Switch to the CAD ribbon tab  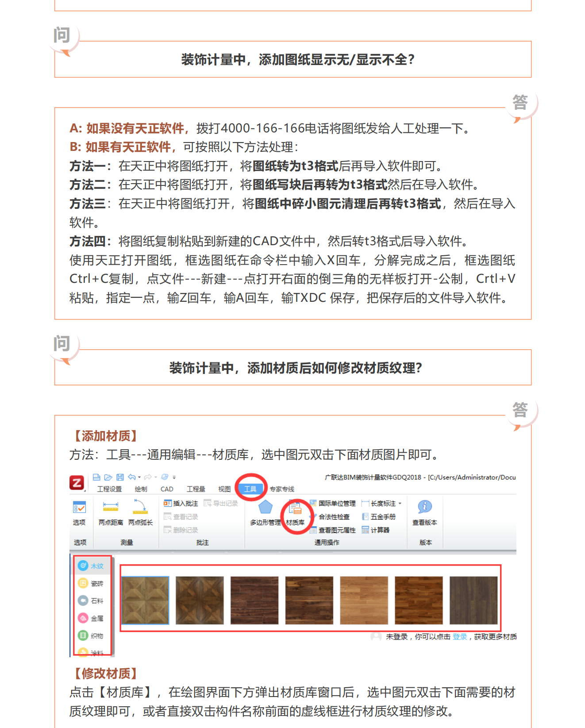[x=167, y=489]
